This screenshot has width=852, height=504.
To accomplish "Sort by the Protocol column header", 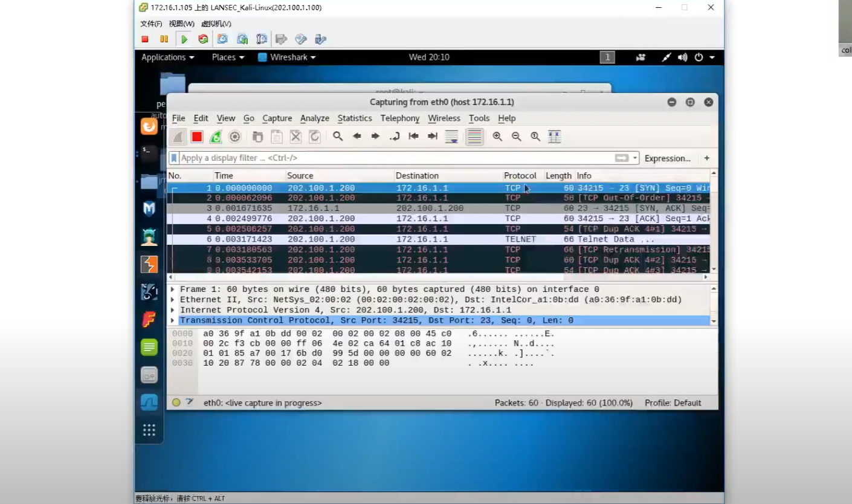I will tap(523, 176).
